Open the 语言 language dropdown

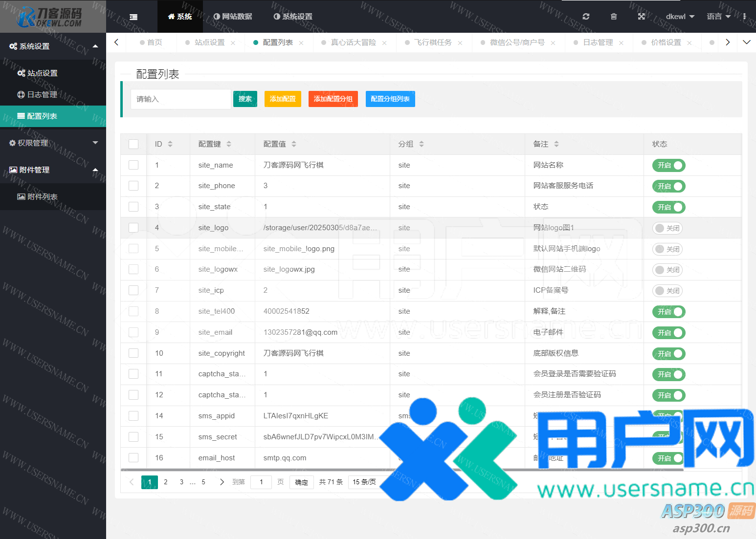718,17
